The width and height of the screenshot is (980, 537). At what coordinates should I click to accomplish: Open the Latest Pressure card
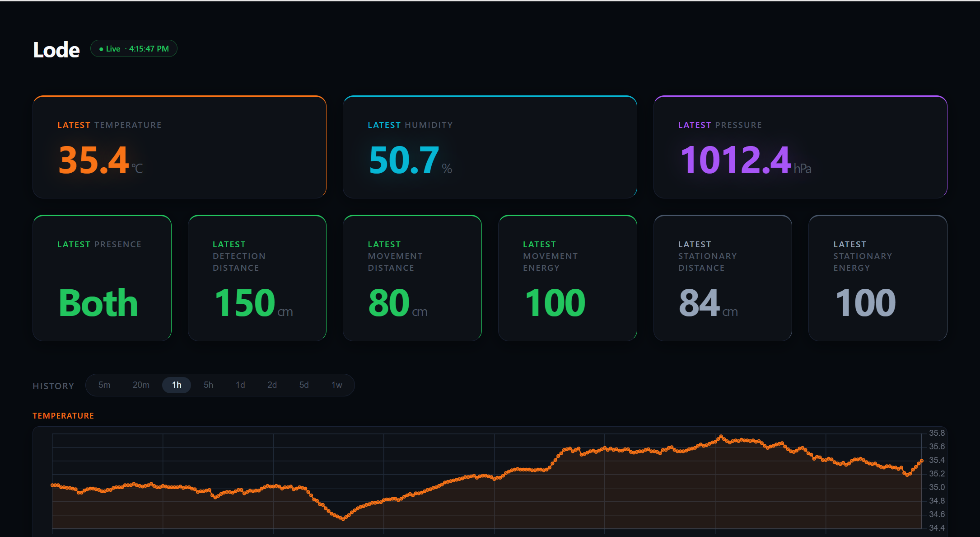(800, 147)
